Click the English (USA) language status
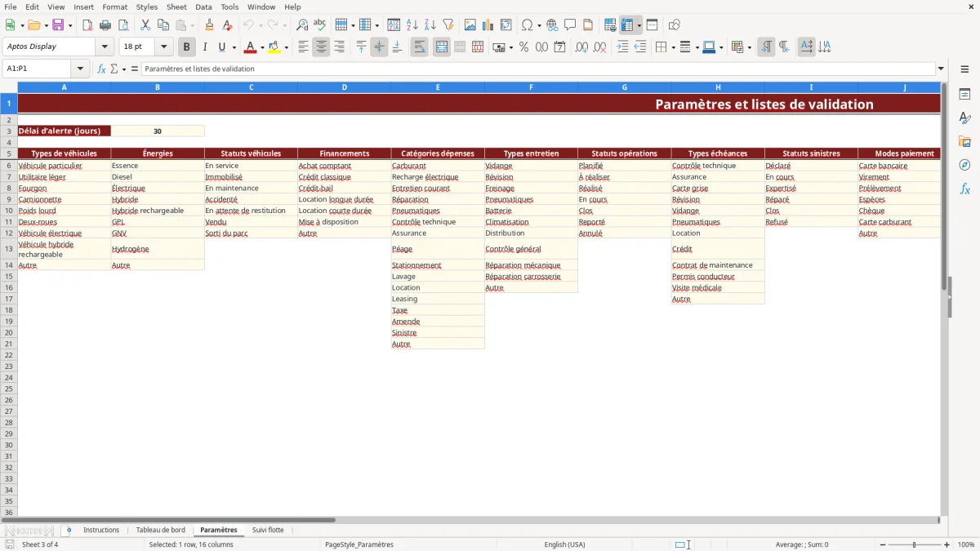Image resolution: width=980 pixels, height=551 pixels. (x=564, y=544)
